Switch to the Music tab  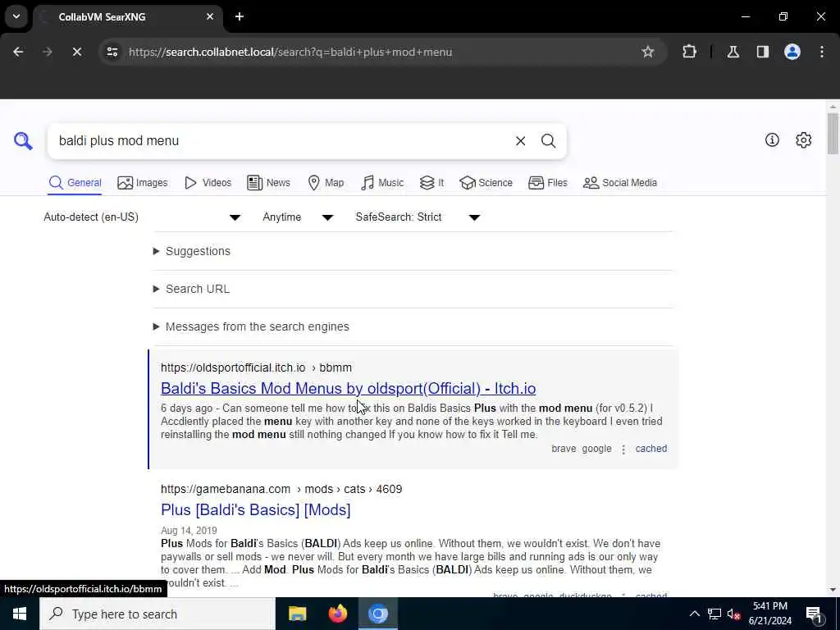[x=382, y=183]
